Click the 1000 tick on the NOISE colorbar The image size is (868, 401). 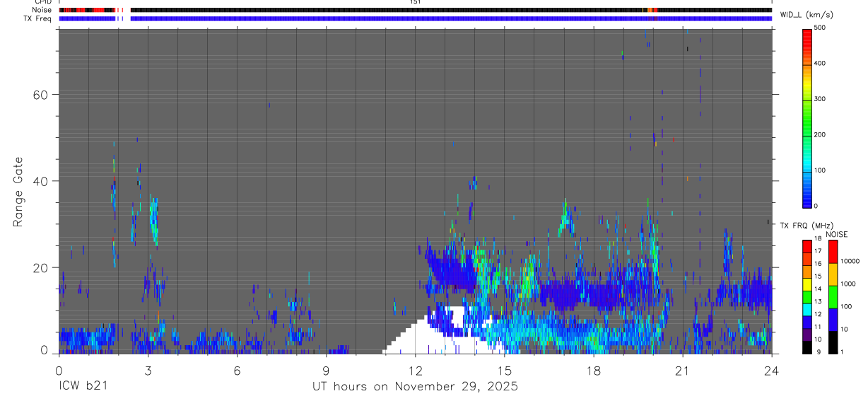(850, 284)
